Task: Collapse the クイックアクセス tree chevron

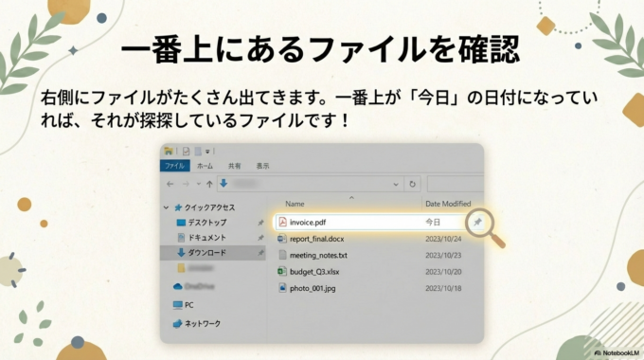Action: 166,207
